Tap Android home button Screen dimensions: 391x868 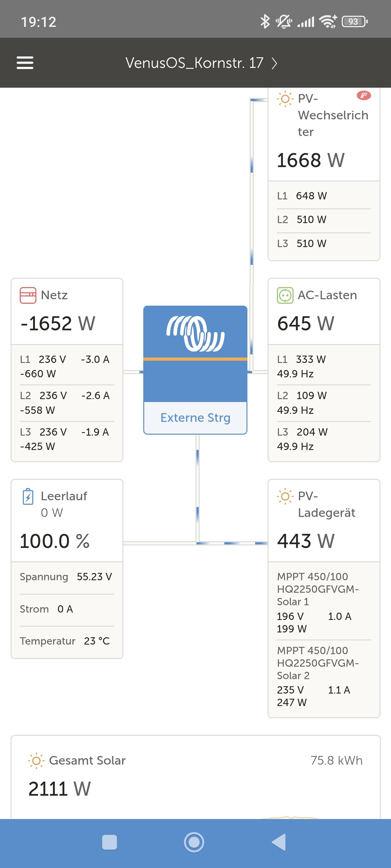194,842
